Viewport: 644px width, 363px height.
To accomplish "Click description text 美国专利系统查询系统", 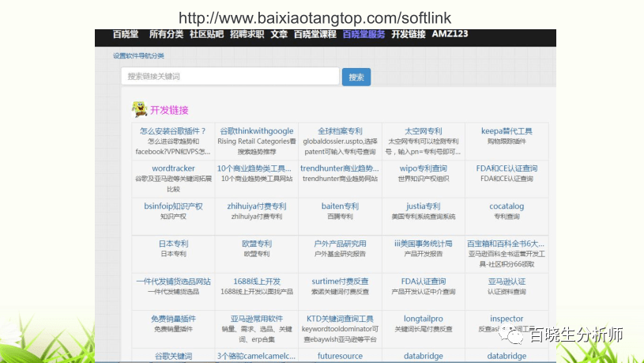I will click(x=423, y=217).
